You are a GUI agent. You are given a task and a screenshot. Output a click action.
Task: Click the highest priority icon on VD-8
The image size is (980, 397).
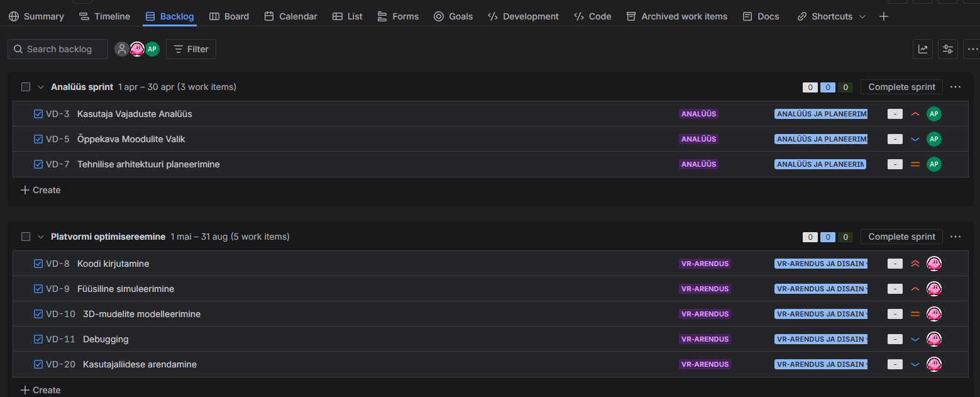915,264
